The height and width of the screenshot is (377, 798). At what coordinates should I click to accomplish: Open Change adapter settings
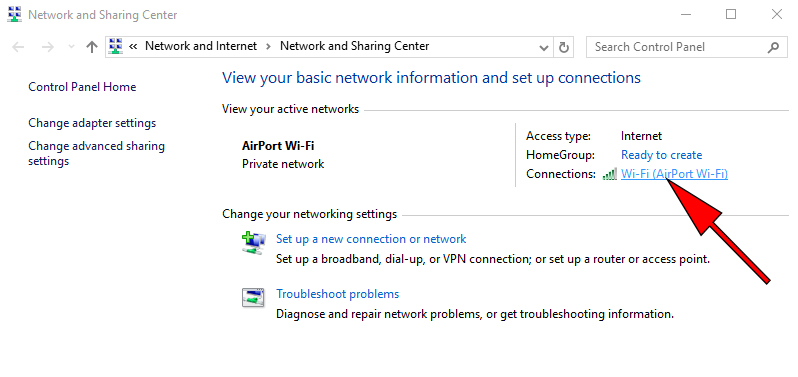tap(92, 123)
